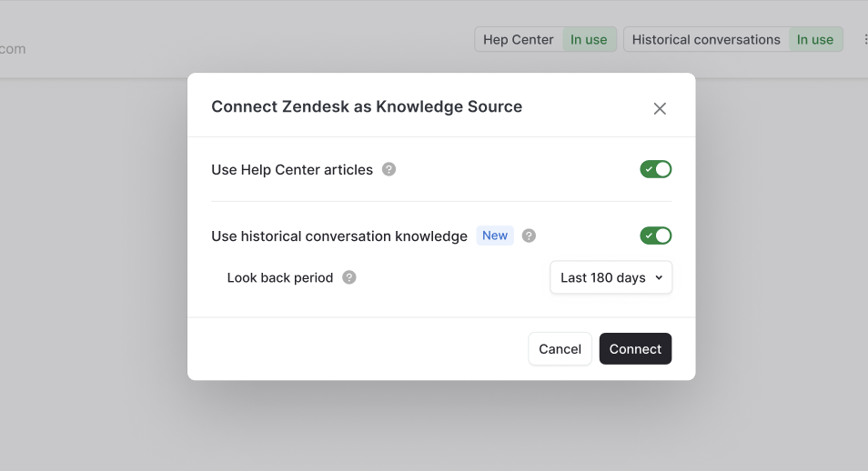This screenshot has width=868, height=471.
Task: Click In use badge beside Historical conversations
Action: [815, 39]
